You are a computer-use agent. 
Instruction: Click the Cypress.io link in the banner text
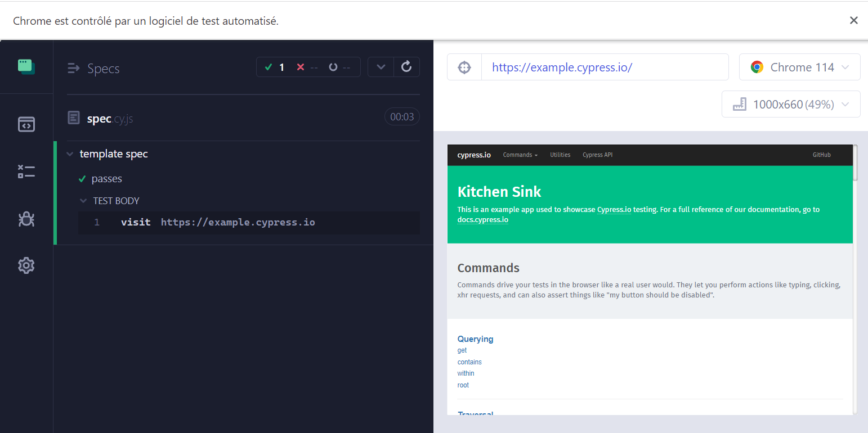tap(614, 209)
